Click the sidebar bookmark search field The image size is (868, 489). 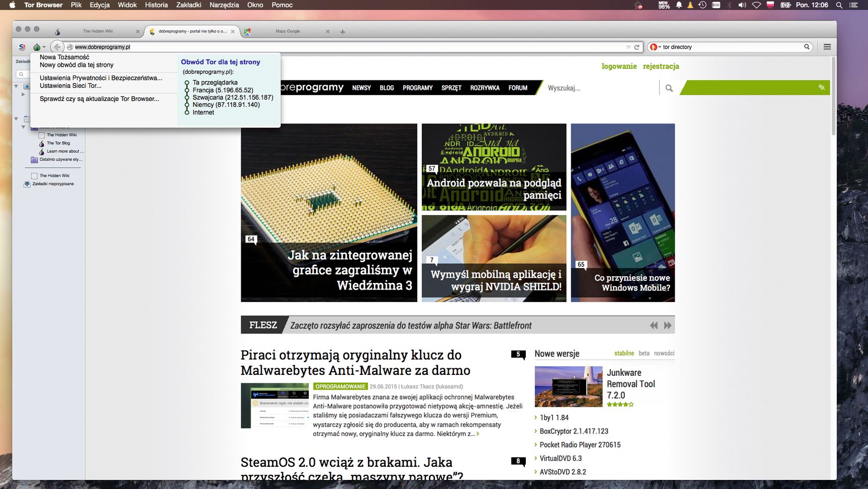point(23,74)
